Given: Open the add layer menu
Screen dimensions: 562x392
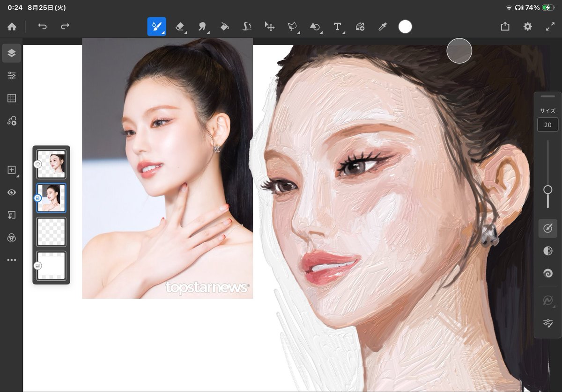Looking at the screenshot, I should point(12,170).
